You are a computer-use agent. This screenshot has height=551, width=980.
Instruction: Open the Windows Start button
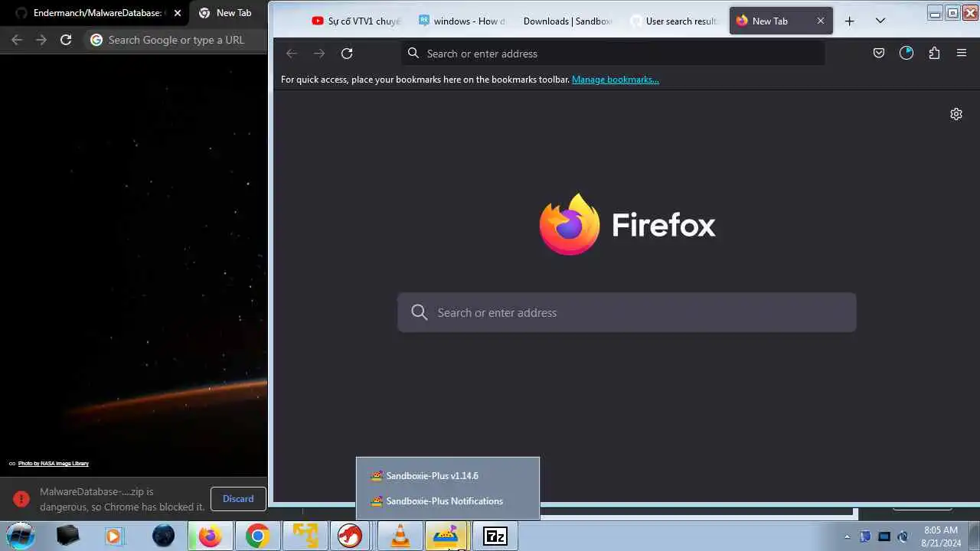pyautogui.click(x=21, y=536)
